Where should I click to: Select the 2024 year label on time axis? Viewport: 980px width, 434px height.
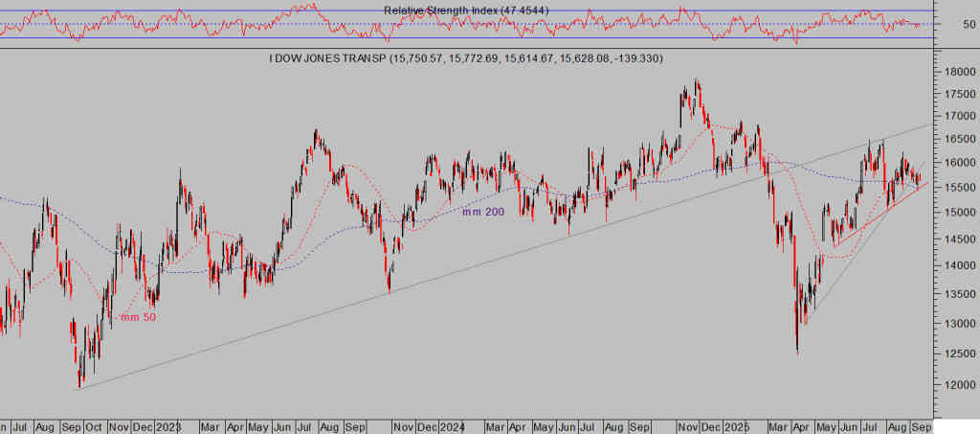[x=452, y=427]
